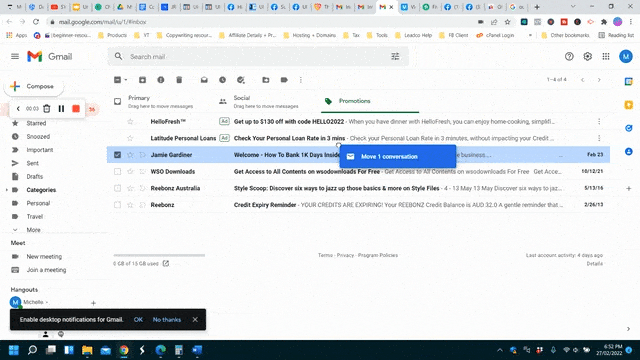Open Contacts side panel icon
Image resolution: width=640 pixels, height=360 pixels.
click(629, 151)
